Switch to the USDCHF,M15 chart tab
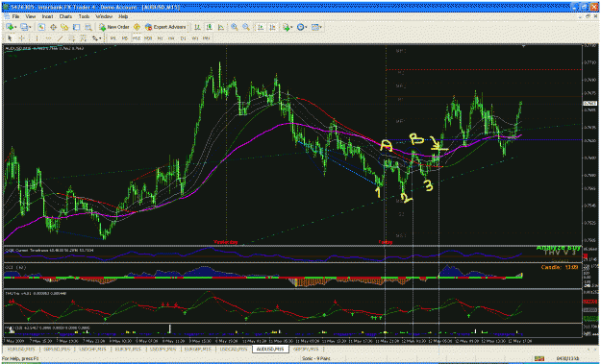601x364 pixels. pos(92,349)
